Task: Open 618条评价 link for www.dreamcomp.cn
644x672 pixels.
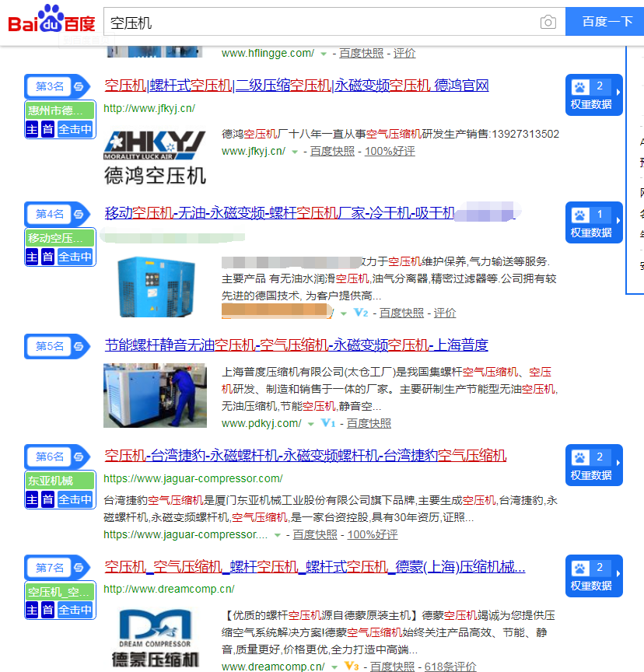Action: tap(450, 667)
